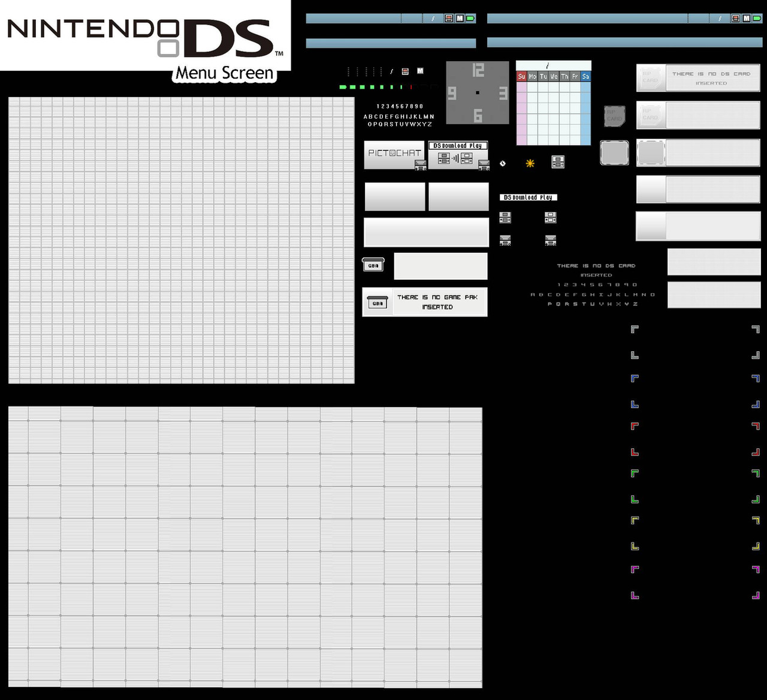This screenshot has width=767, height=700.
Task: Click the 'Fr' calendar header
Action: pyautogui.click(x=575, y=76)
